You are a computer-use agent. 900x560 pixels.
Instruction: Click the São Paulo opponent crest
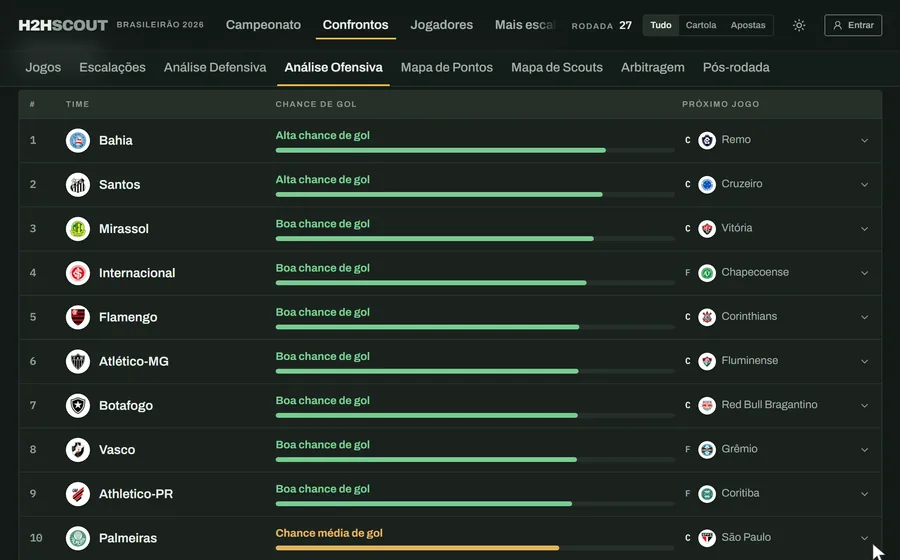707,538
